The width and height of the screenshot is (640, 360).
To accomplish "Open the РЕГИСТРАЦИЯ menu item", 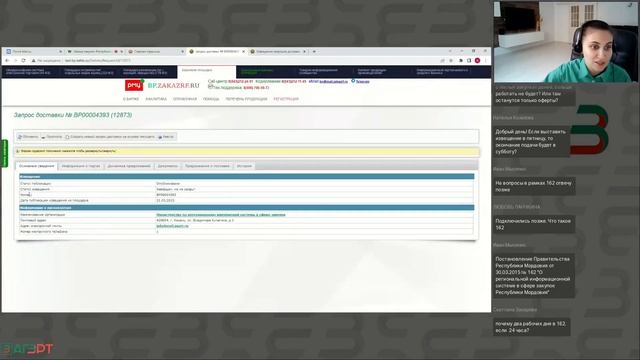I will tap(286, 99).
